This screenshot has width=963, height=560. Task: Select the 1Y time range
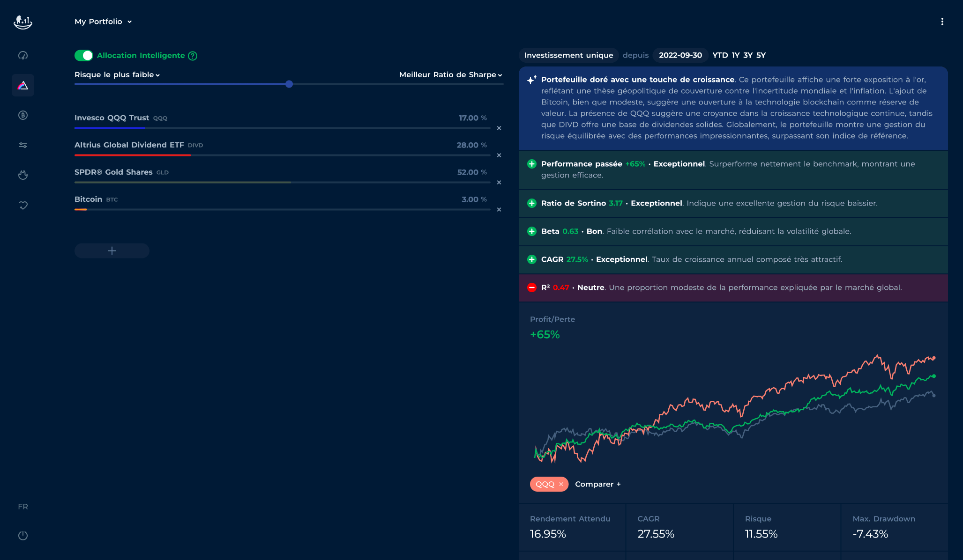pos(736,55)
